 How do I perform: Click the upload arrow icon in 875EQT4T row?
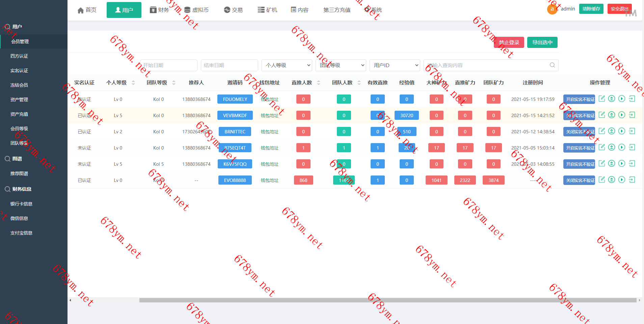click(x=612, y=147)
